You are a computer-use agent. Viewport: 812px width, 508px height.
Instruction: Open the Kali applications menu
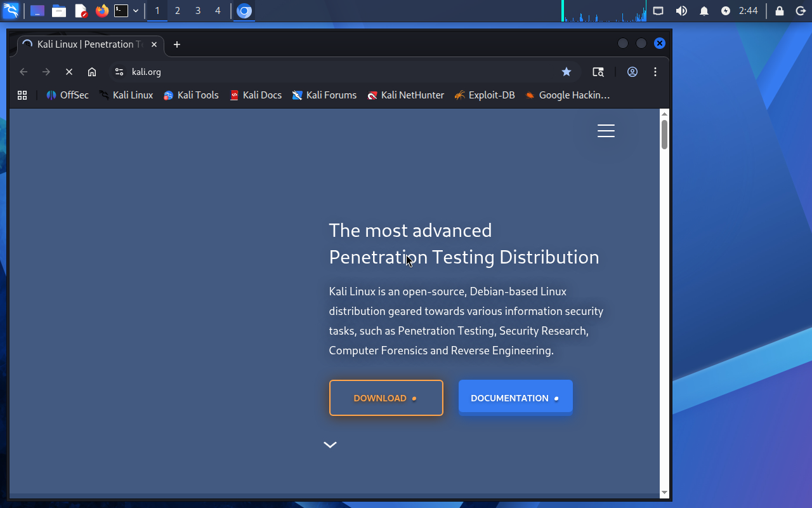(11, 11)
